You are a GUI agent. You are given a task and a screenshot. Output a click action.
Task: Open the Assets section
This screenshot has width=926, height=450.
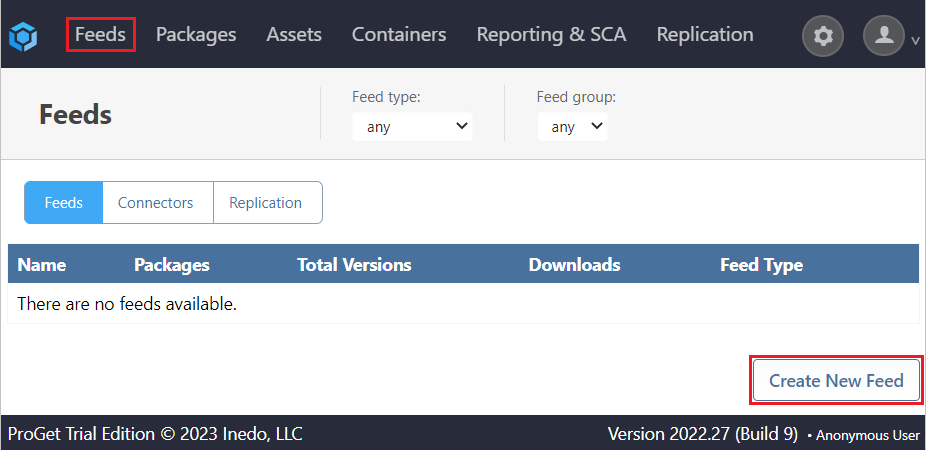(294, 35)
